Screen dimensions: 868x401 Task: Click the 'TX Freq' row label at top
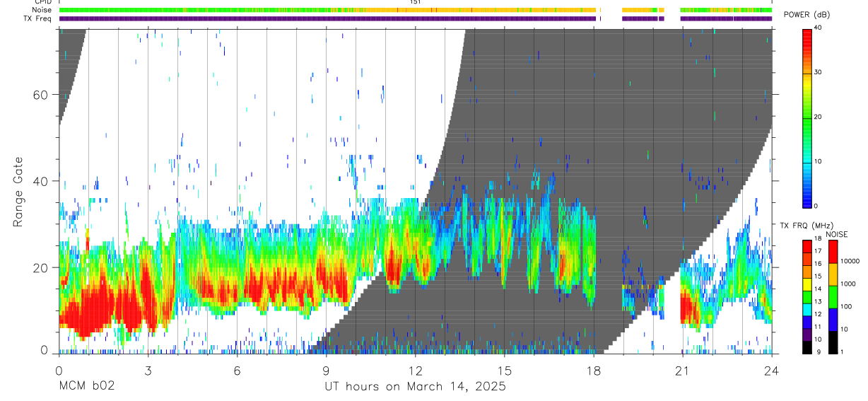coord(38,18)
